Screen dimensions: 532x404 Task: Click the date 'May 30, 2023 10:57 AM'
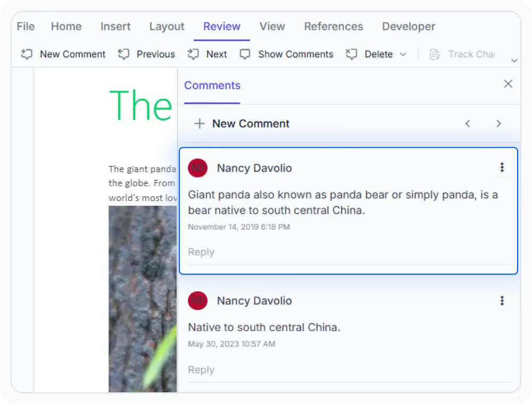click(231, 344)
